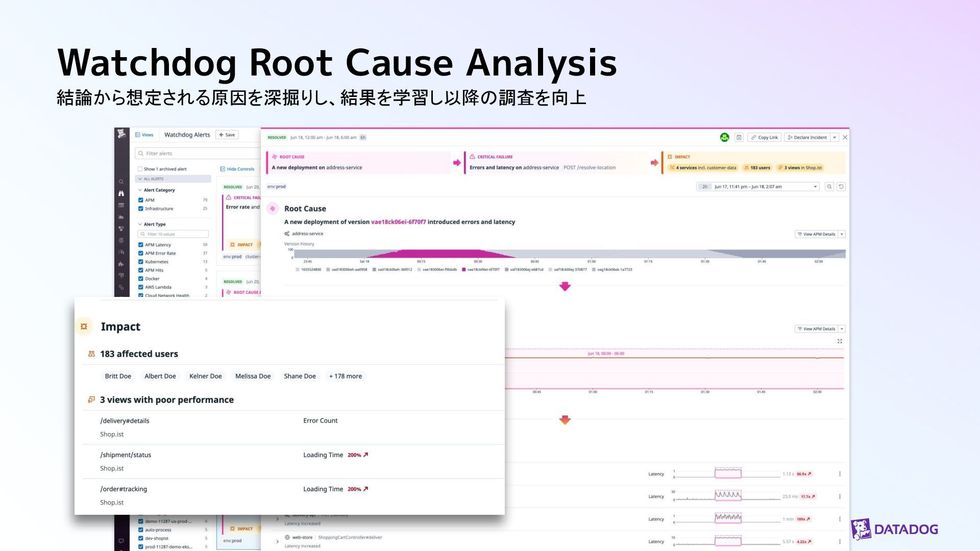This screenshot has width=980, height=551.
Task: Uncheck the Kubernetes alert type
Action: coord(140,262)
